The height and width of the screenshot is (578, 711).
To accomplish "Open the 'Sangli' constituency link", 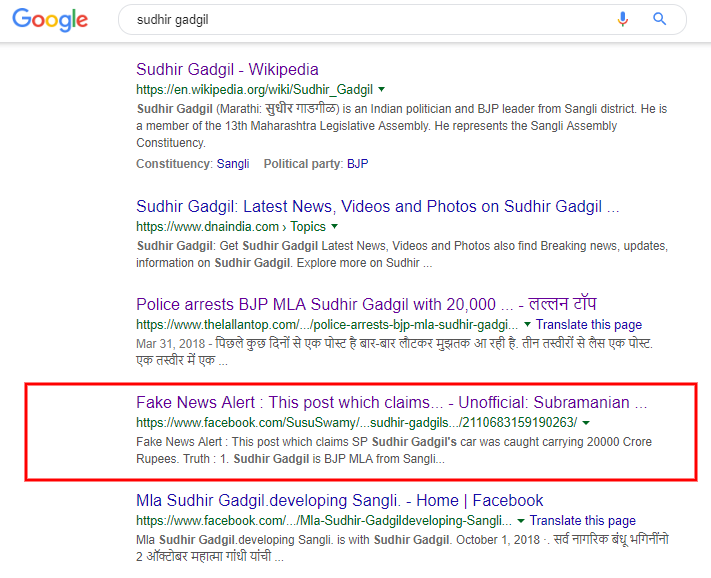I will click(233, 164).
